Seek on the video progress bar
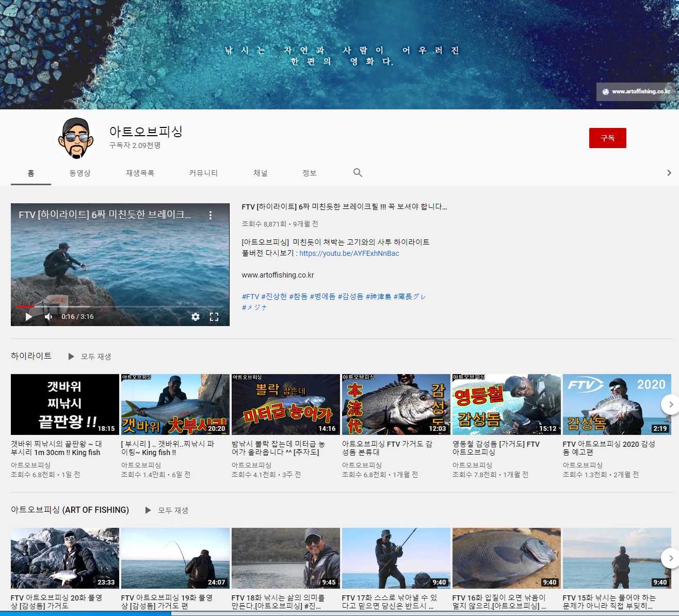This screenshot has width=679, height=616. tap(119, 306)
